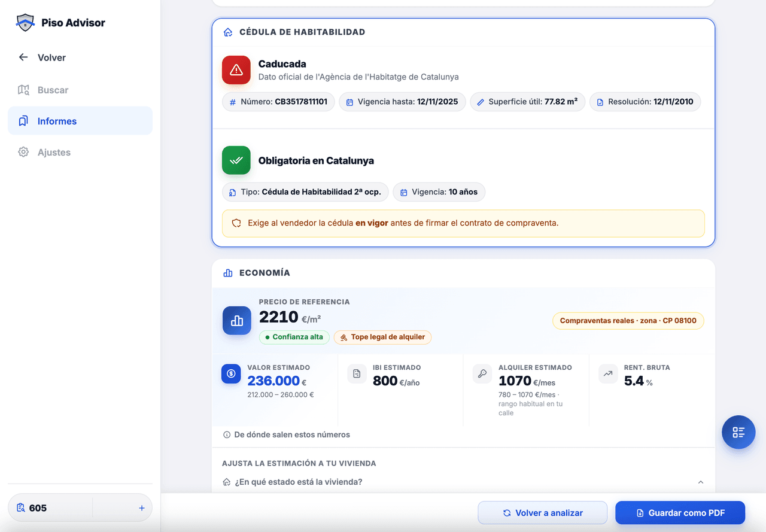Click the plus icon to add credits

click(x=142, y=508)
